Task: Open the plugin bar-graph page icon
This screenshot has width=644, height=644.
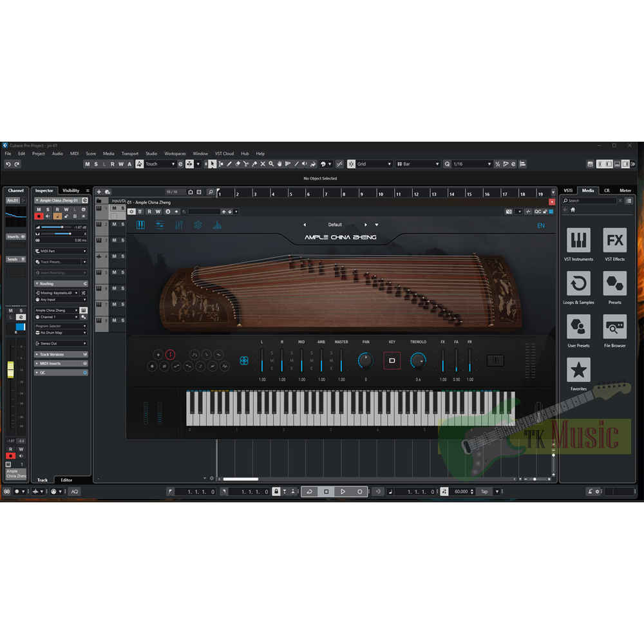Action: coord(217,225)
